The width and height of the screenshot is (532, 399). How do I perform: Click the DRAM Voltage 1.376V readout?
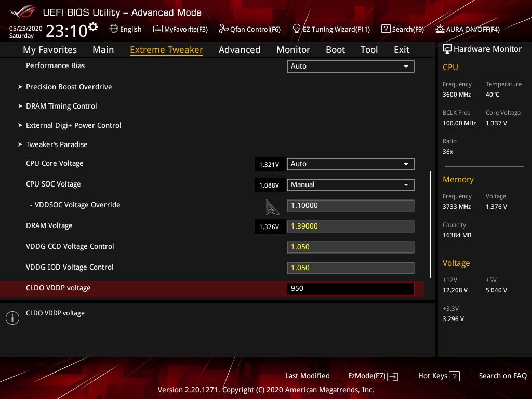tap(270, 227)
